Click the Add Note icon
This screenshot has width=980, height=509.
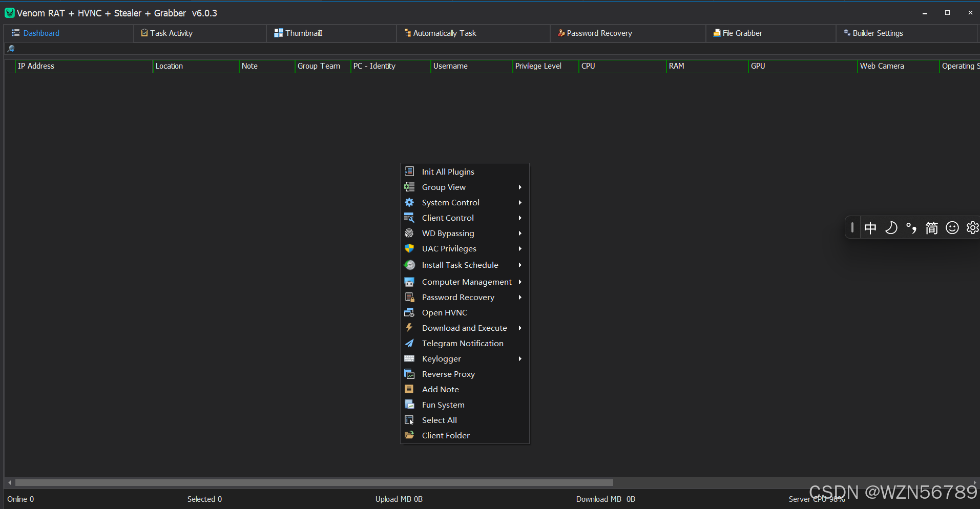(x=409, y=389)
